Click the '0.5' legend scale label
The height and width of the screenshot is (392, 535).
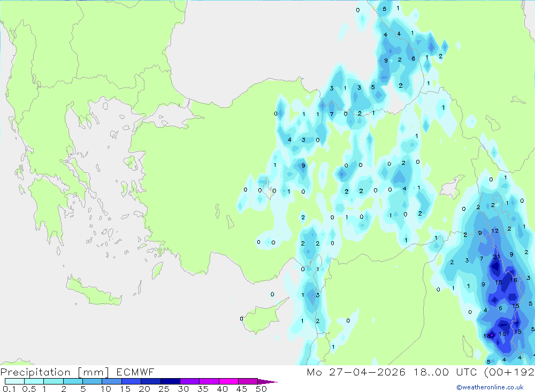(29, 389)
